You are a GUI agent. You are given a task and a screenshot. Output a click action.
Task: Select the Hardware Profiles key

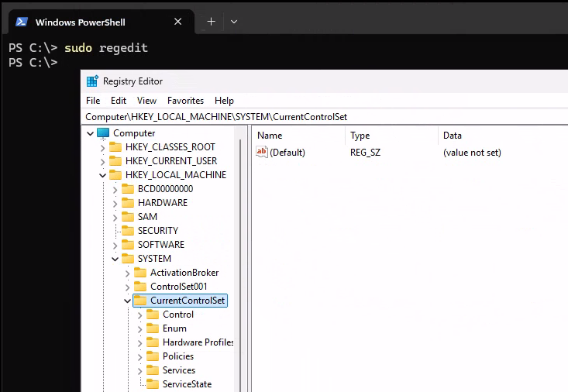[x=198, y=342]
